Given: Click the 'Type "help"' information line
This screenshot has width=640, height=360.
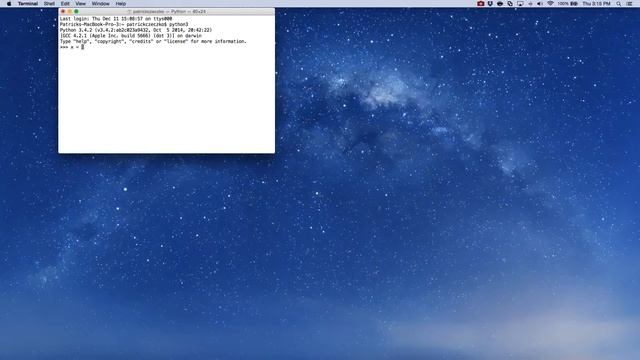Looking at the screenshot, I should (153, 42).
